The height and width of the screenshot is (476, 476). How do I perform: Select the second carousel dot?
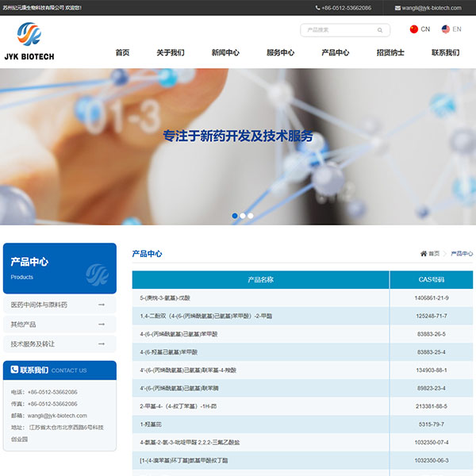tap(243, 215)
